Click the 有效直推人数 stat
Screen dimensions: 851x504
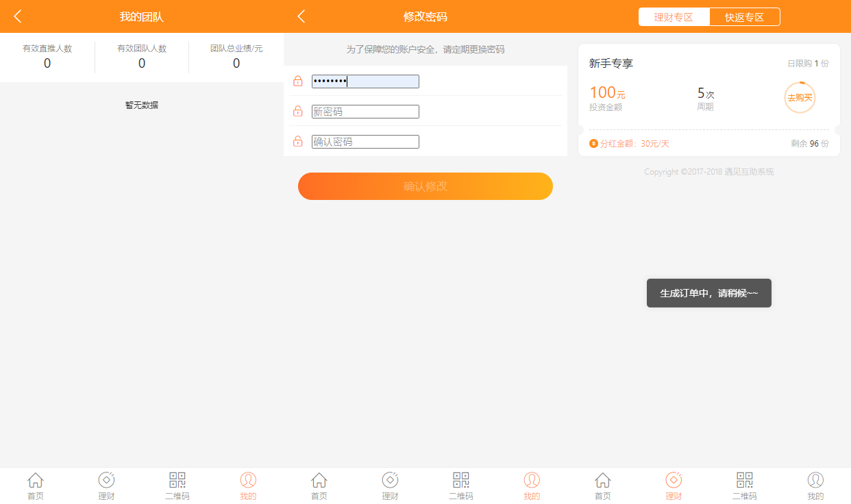point(47,56)
